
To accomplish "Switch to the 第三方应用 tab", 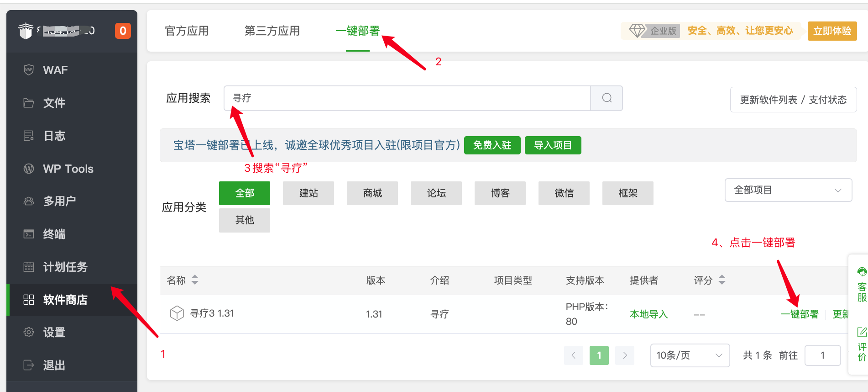I will pos(272,31).
